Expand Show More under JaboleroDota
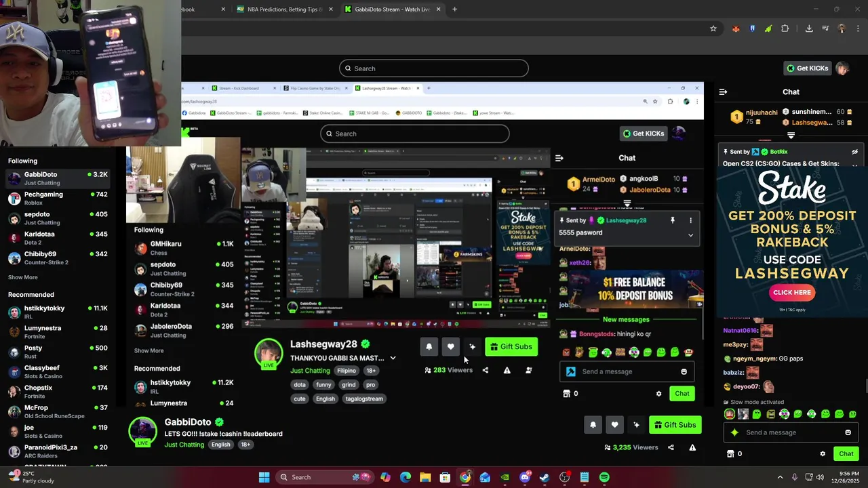The width and height of the screenshot is (868, 488). [x=149, y=350]
